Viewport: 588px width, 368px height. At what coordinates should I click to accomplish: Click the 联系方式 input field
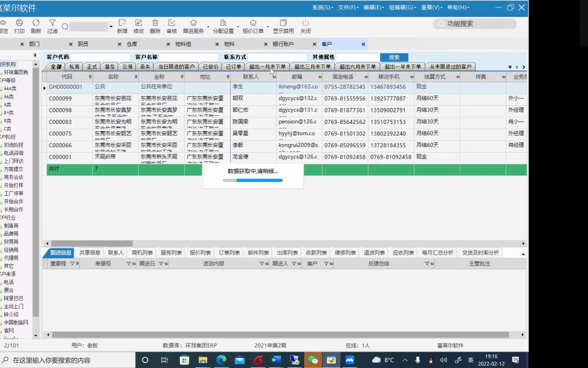click(x=277, y=57)
